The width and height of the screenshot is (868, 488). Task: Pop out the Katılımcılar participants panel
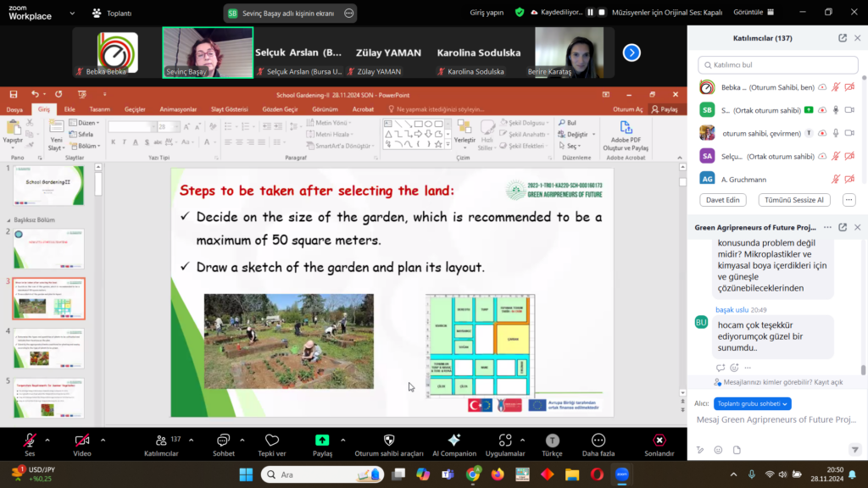click(842, 38)
